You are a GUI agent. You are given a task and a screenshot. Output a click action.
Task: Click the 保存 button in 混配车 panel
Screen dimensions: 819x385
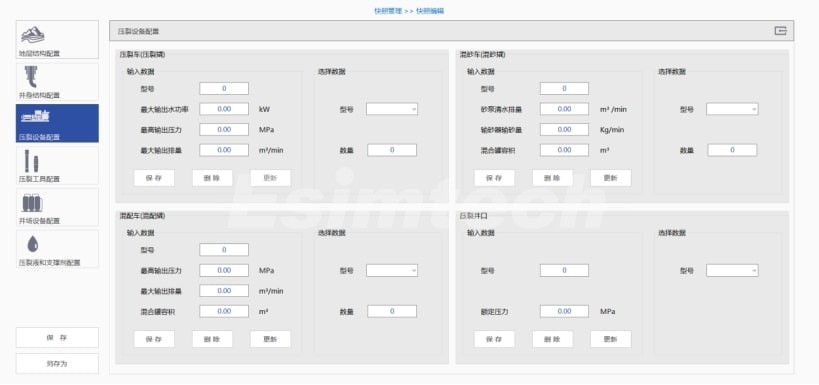tap(154, 339)
